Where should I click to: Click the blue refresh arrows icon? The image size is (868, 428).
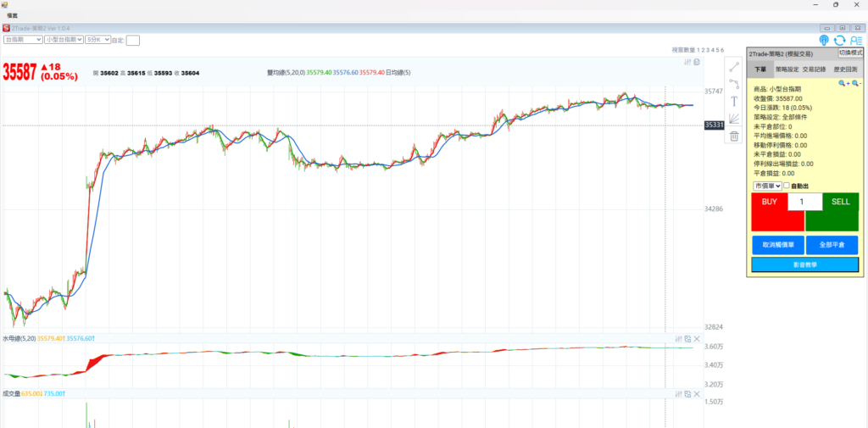(839, 40)
